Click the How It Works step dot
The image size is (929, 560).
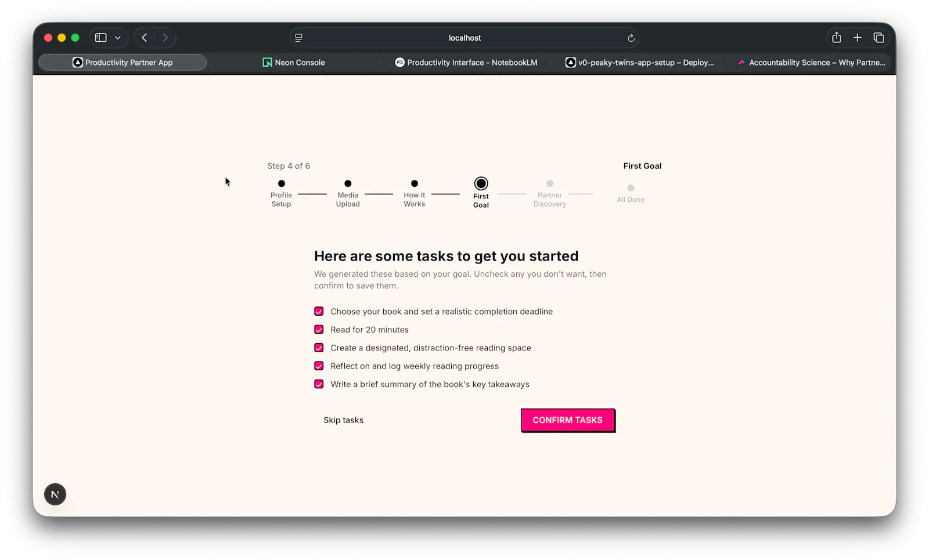click(x=415, y=183)
